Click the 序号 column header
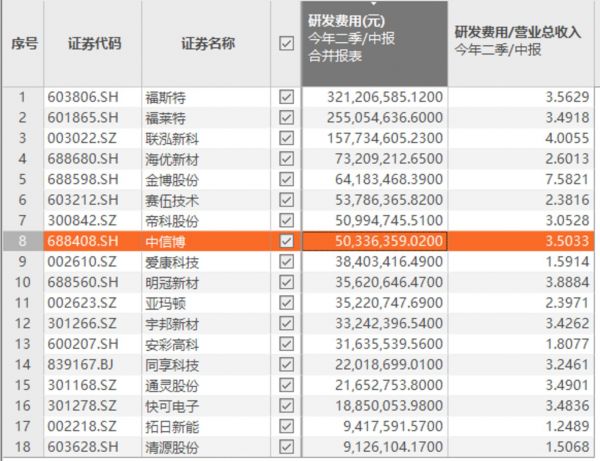This screenshot has height=461, width=600. [23, 44]
